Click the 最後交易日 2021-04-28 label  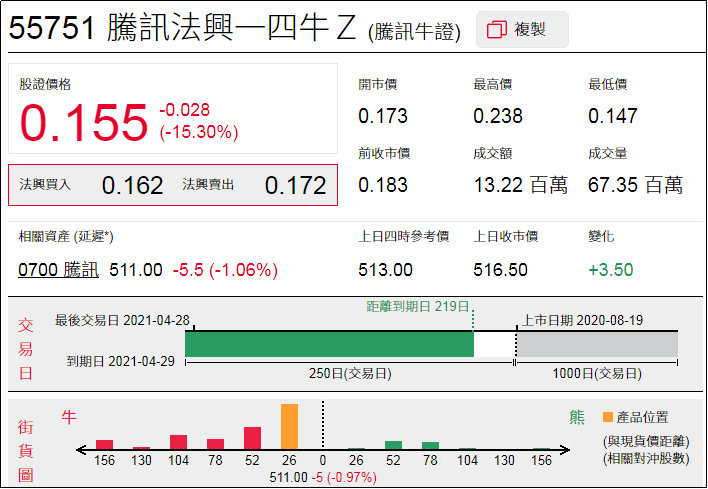click(x=122, y=321)
